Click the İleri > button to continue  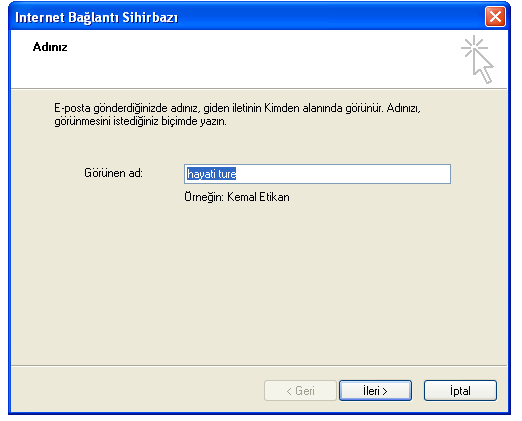[375, 390]
